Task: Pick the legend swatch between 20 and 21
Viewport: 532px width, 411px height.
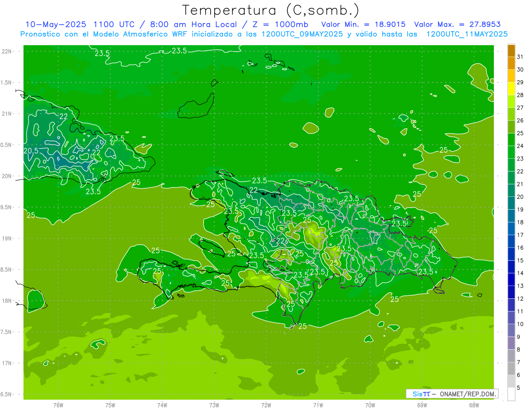Action: [x=511, y=191]
